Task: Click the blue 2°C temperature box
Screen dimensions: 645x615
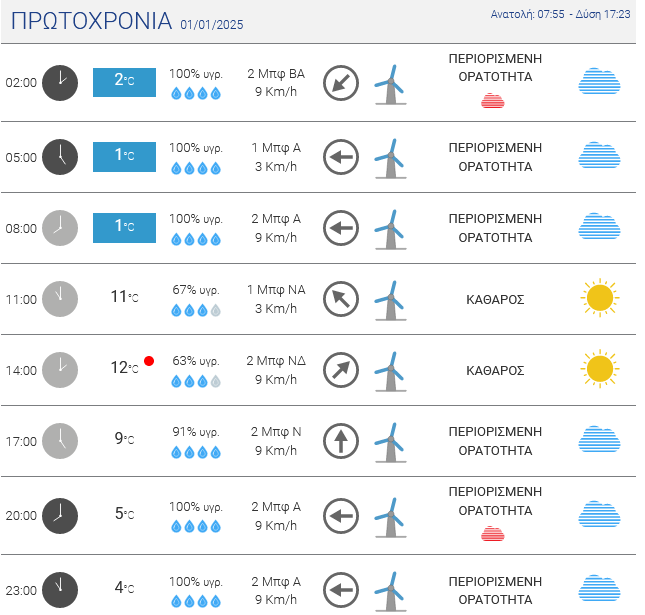Action: 124,82
